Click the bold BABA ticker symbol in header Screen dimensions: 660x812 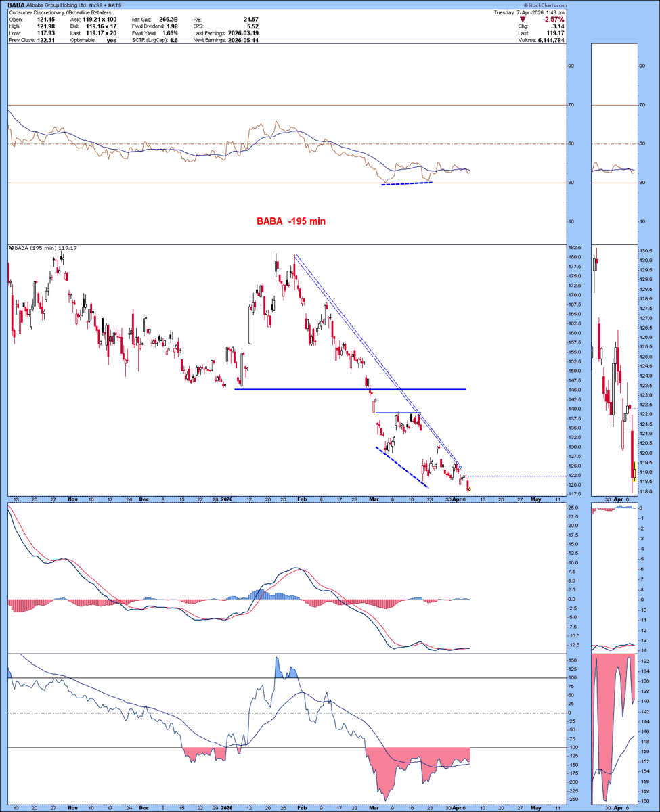[16, 4]
